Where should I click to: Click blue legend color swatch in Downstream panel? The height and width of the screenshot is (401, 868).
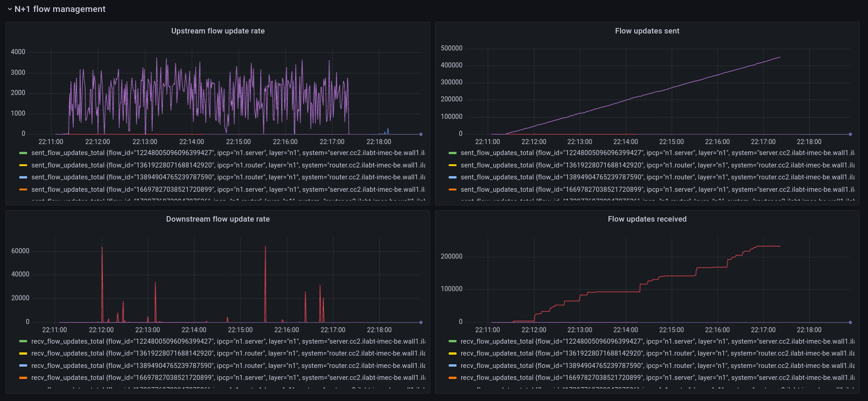23,366
